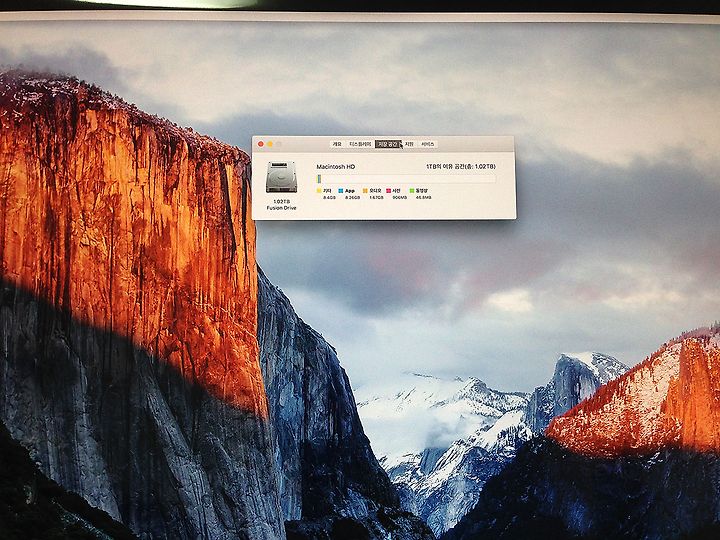720x540 pixels.
Task: Click the free space text showing 1.02TB total
Action: pyautogui.click(x=461, y=166)
